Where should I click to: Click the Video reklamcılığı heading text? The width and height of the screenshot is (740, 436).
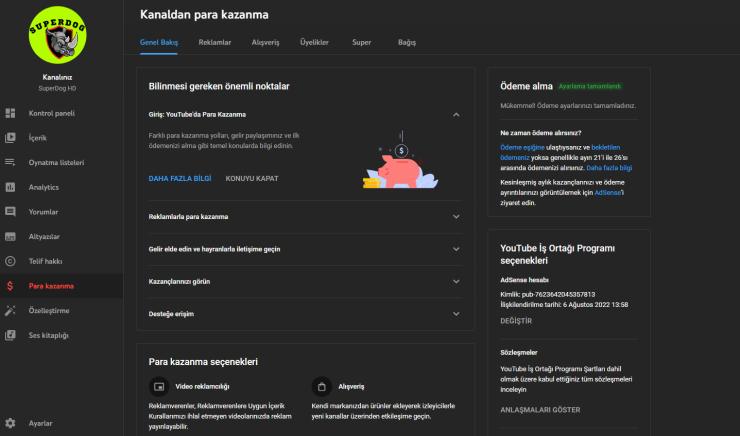point(202,386)
